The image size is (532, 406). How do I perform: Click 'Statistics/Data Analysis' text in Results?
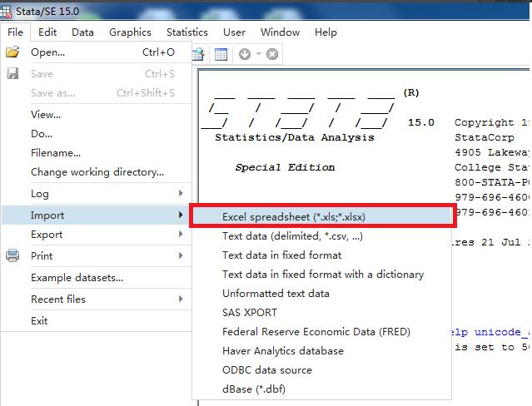coord(295,137)
